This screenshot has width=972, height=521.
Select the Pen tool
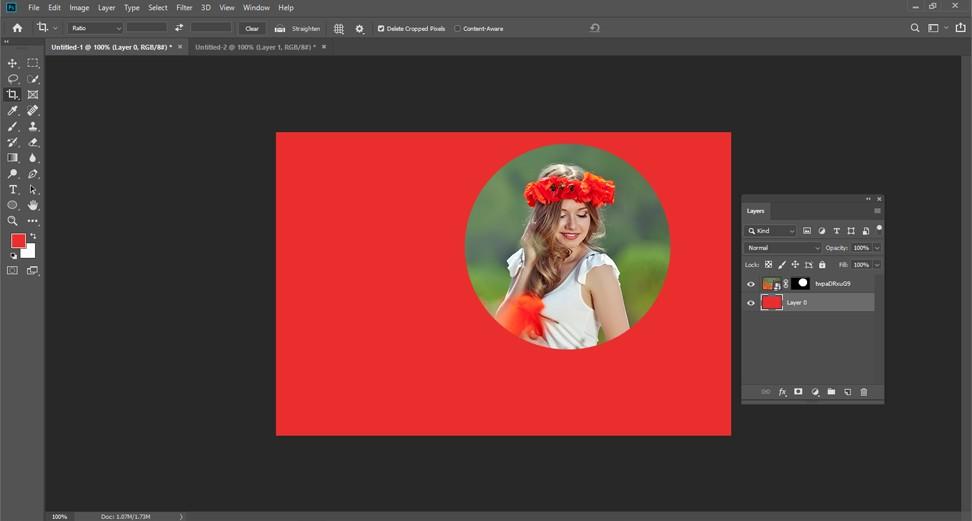[x=33, y=174]
